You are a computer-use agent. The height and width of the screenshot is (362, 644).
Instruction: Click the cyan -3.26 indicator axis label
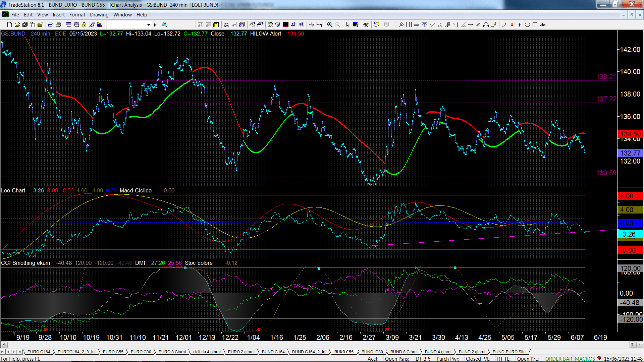630,234
